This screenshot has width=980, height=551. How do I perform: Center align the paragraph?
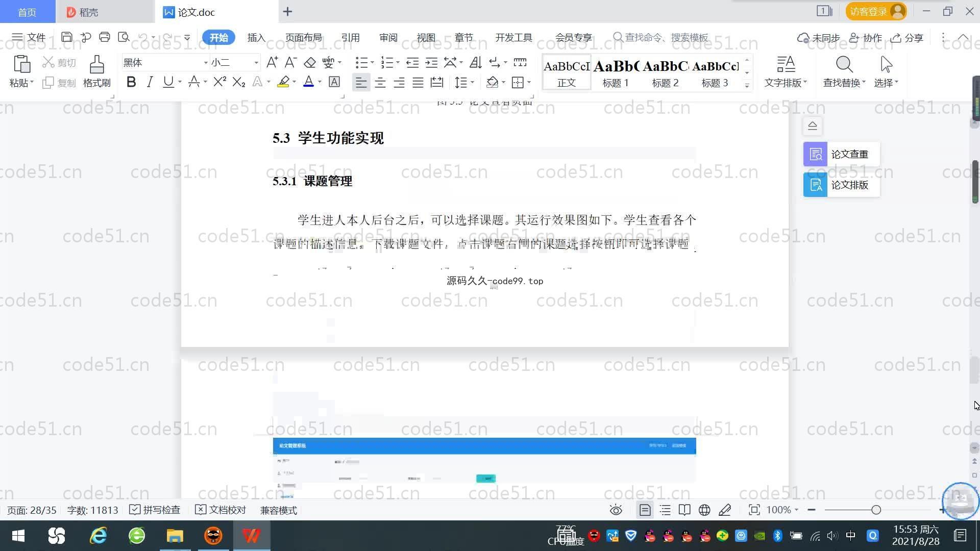(x=380, y=82)
